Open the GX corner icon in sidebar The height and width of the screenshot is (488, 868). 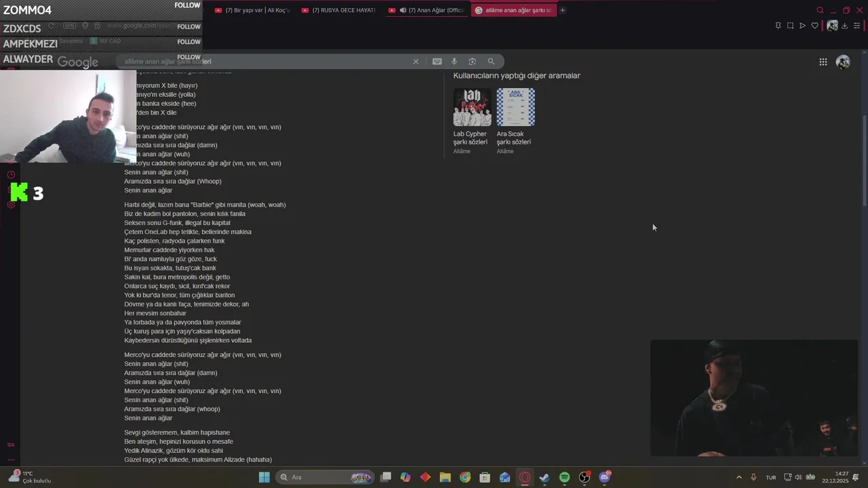point(11,445)
